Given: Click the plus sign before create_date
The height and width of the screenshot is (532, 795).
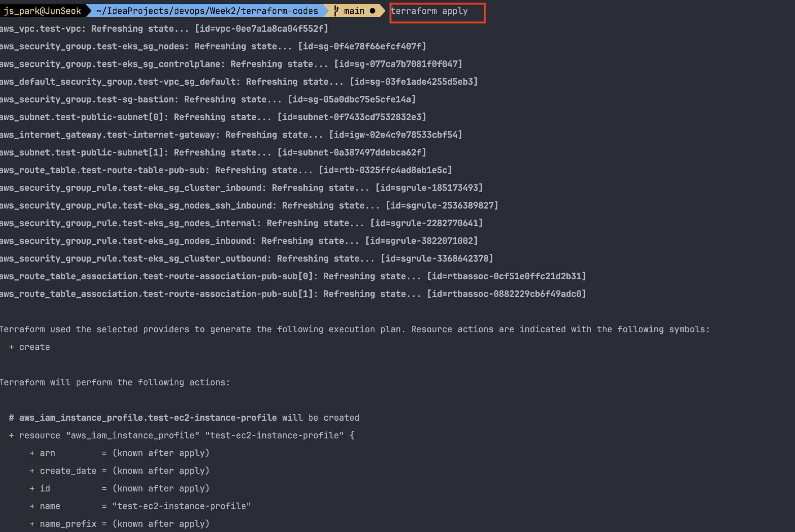Looking at the screenshot, I should pyautogui.click(x=32, y=471).
